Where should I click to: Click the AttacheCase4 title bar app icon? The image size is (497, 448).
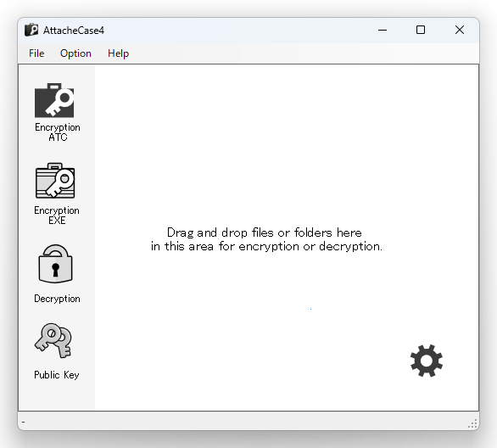point(31,30)
